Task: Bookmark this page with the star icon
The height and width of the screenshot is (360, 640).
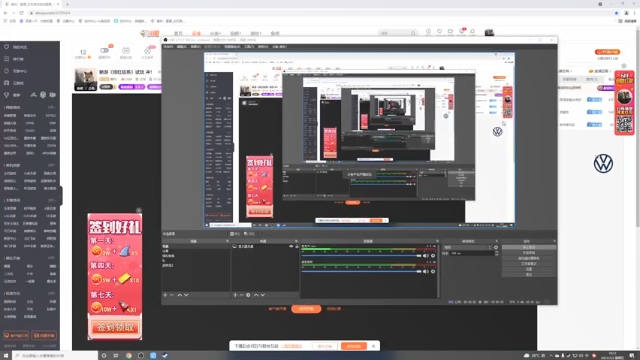Action: point(616,13)
